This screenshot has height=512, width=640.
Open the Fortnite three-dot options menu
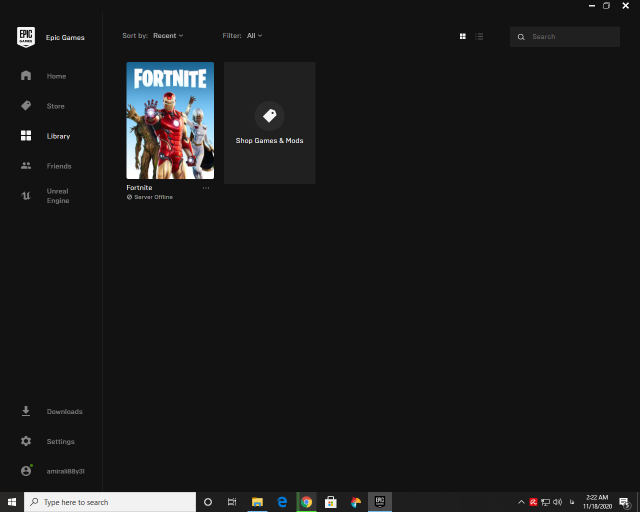(206, 188)
